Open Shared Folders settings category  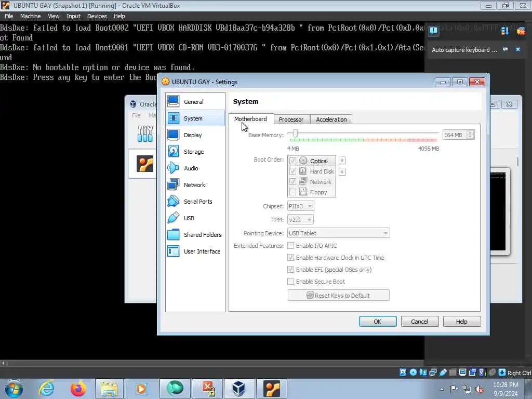tap(195, 234)
